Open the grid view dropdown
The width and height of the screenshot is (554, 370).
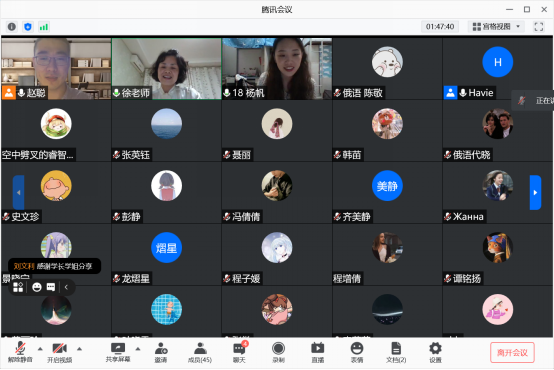click(496, 27)
